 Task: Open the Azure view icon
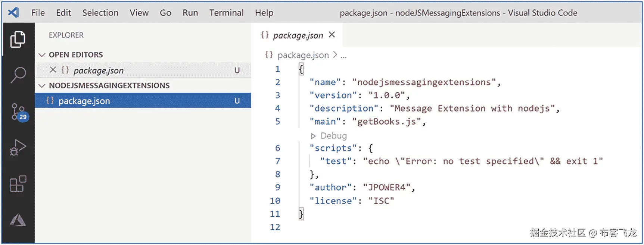(18, 220)
